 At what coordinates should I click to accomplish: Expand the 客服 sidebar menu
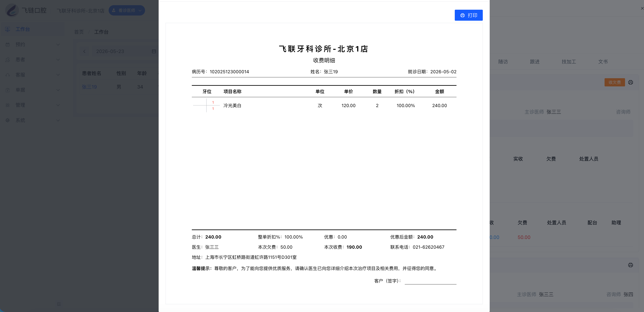click(32, 75)
